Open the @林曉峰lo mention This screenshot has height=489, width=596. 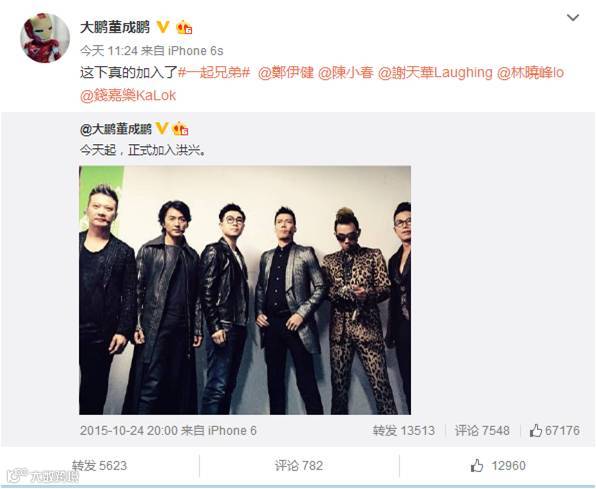click(530, 72)
